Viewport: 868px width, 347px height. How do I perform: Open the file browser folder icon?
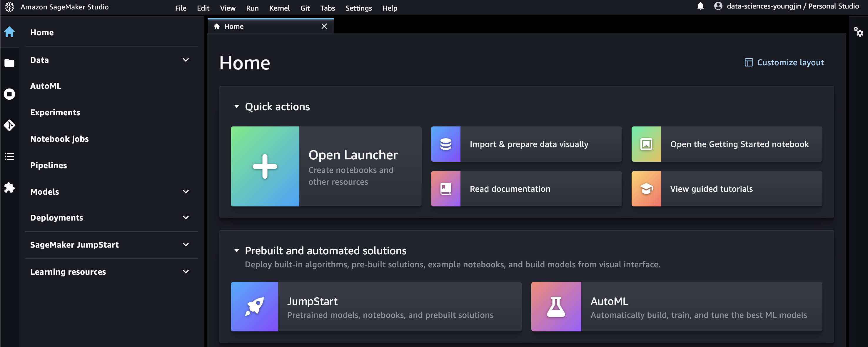coord(9,63)
